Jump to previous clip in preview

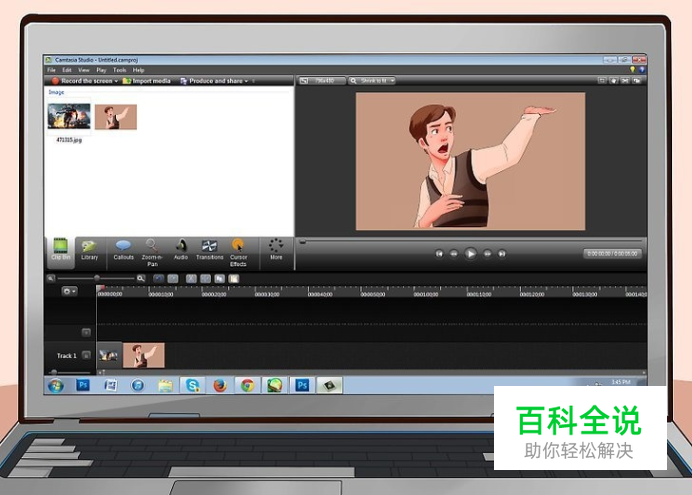click(x=439, y=254)
